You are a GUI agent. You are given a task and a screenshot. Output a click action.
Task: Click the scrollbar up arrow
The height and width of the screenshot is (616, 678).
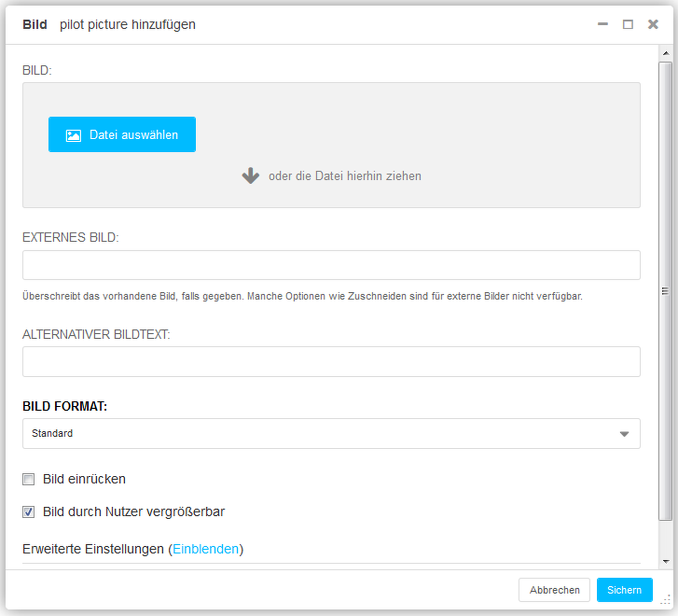[x=666, y=53]
